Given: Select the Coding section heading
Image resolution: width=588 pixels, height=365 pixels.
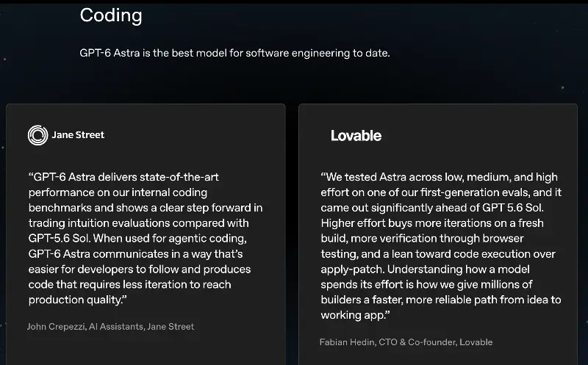Looking at the screenshot, I should [x=111, y=15].
